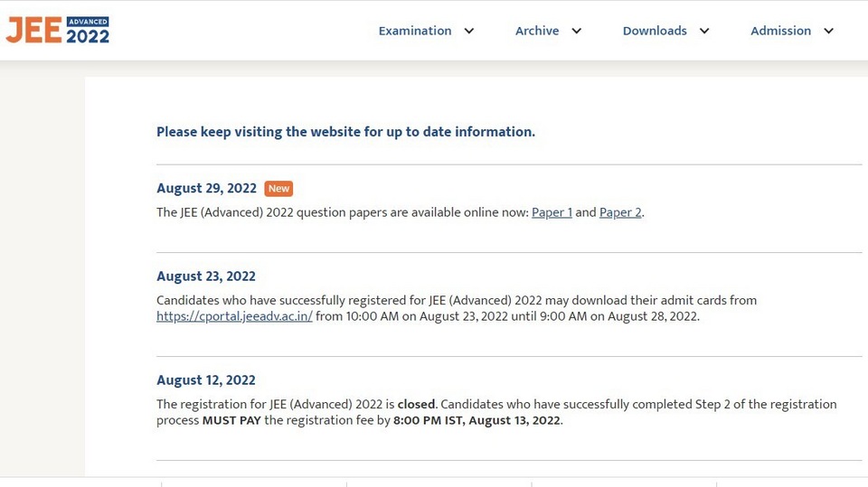Screen dimensions: 868x487
Task: Visit the cportal.jeeadv.ac.in admit card link
Action: pyautogui.click(x=234, y=316)
